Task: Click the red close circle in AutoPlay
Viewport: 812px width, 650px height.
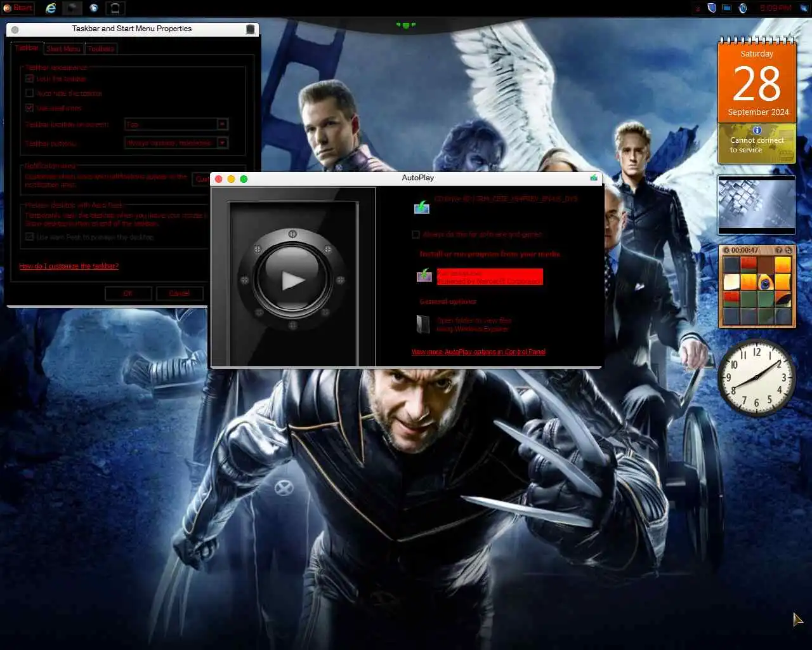Action: click(x=219, y=179)
